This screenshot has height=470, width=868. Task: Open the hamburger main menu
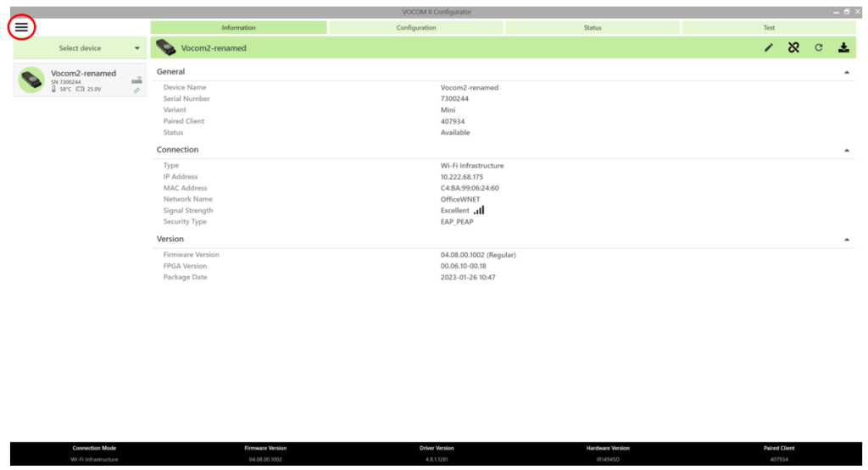pos(21,27)
